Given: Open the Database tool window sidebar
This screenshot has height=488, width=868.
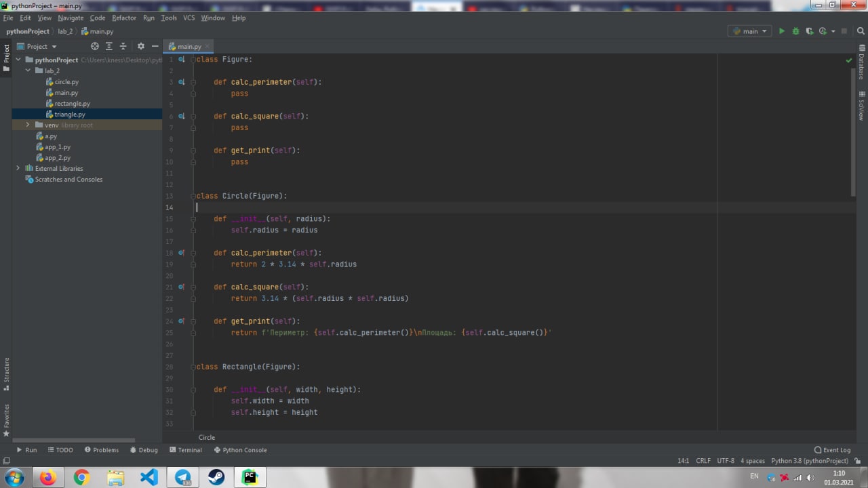Looking at the screenshot, I should pos(862,64).
